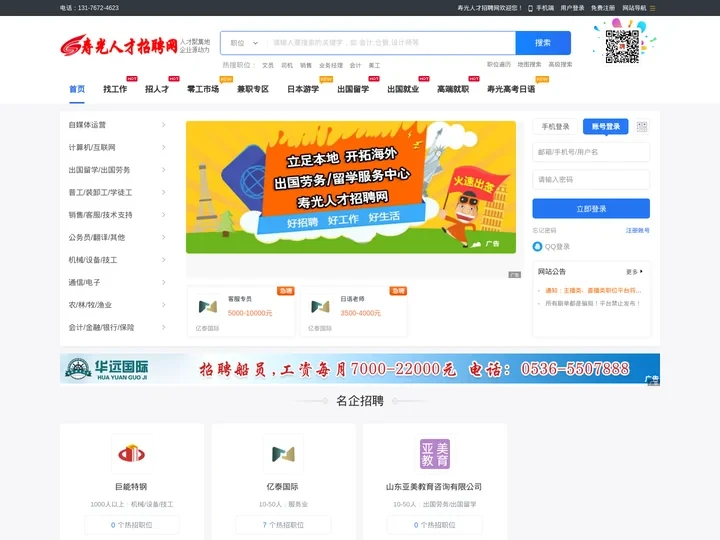
Task: Open 出国留学 nav item
Action: [x=353, y=89]
